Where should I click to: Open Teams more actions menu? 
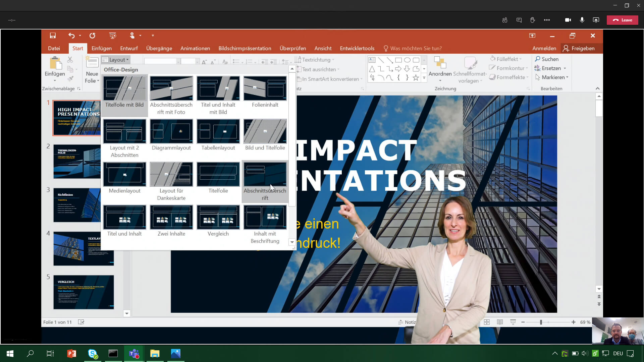tap(547, 20)
